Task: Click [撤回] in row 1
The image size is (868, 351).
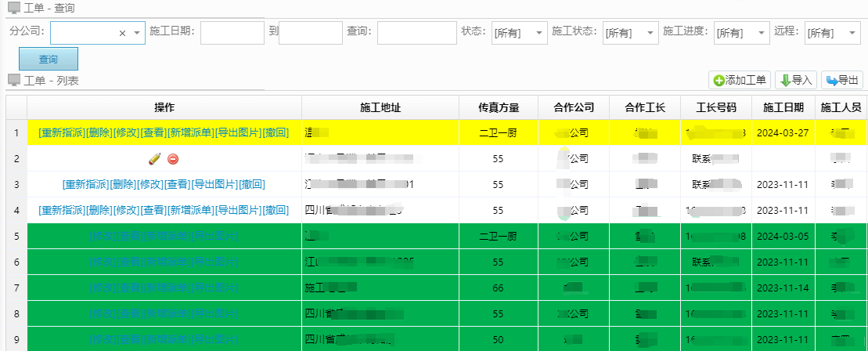Action: (x=276, y=133)
